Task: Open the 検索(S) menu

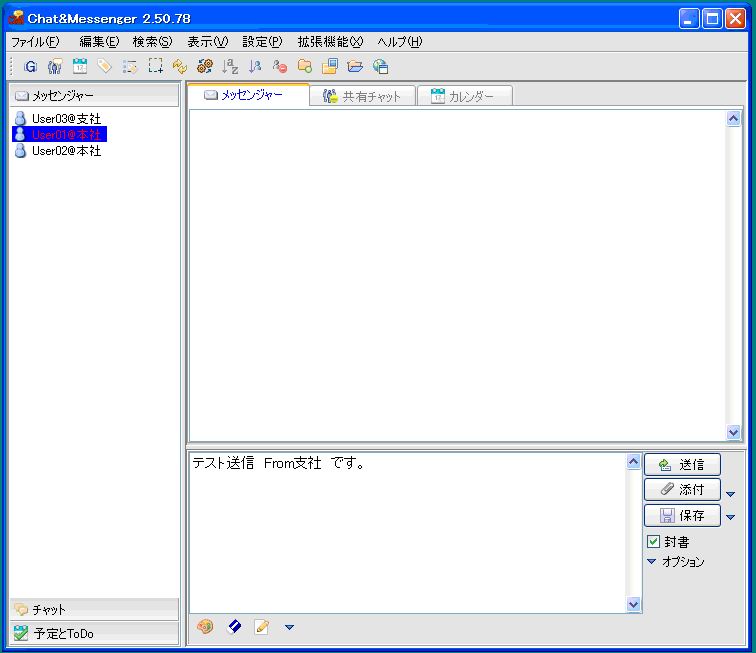Action: coord(152,42)
